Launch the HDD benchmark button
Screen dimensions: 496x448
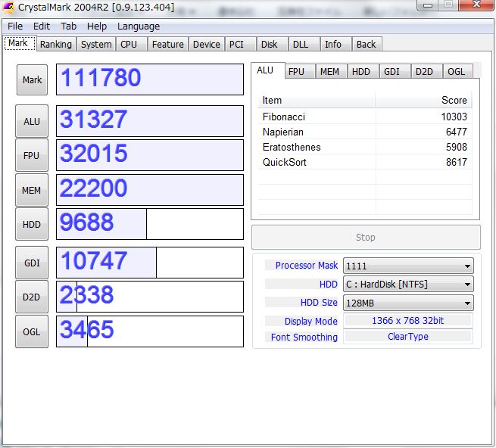32,225
